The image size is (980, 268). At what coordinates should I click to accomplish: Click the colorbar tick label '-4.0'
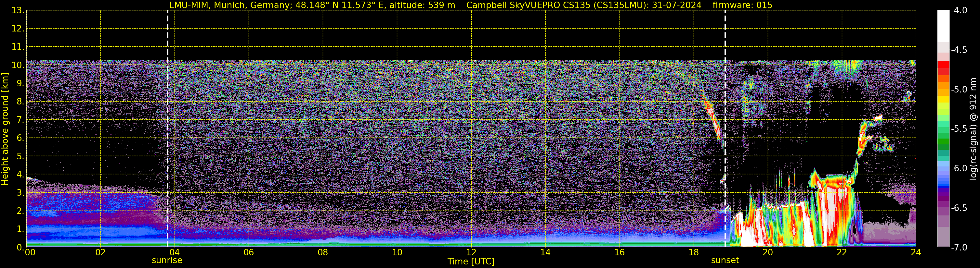(x=959, y=11)
